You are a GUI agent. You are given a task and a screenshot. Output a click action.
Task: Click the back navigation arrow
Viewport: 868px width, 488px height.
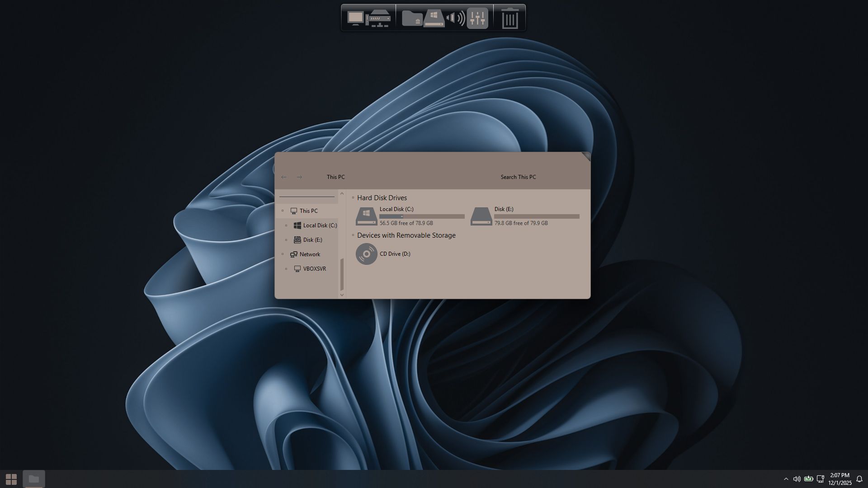(283, 177)
